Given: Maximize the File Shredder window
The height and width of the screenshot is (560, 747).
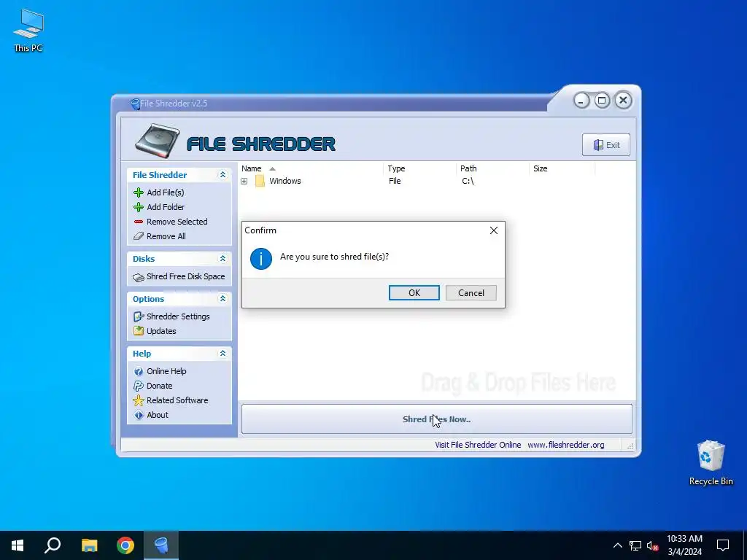Looking at the screenshot, I should tap(602, 101).
